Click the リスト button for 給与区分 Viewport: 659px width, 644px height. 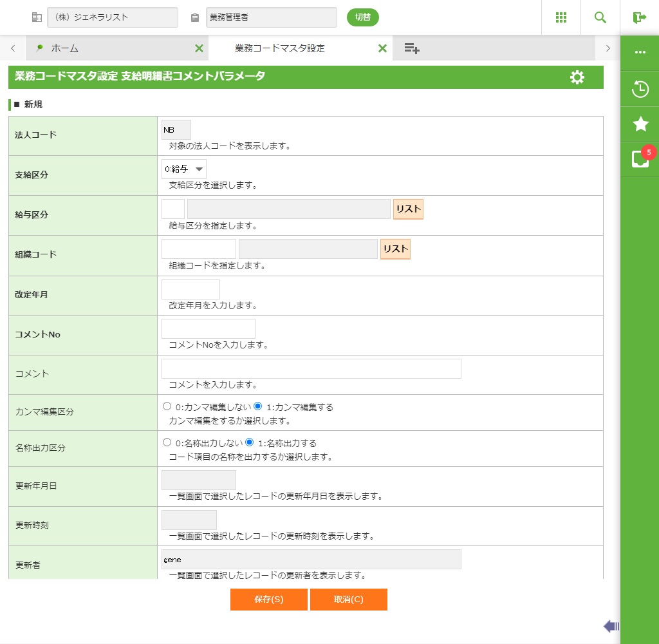[408, 209]
